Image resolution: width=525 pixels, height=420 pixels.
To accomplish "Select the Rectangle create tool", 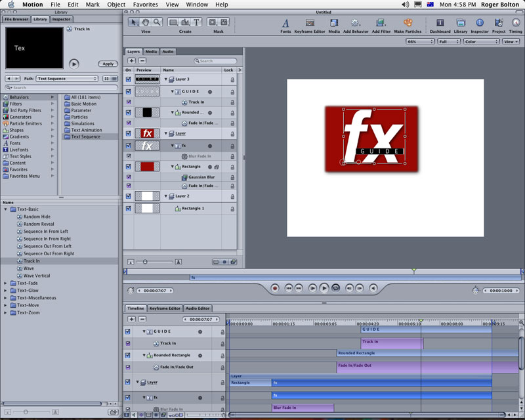I will coord(173,22).
